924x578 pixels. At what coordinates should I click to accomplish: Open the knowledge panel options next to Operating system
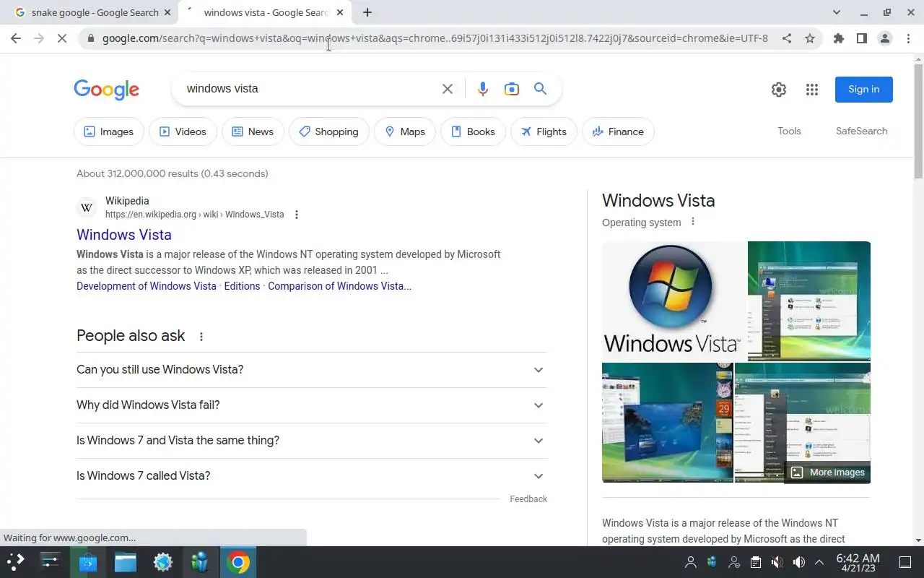(x=693, y=222)
